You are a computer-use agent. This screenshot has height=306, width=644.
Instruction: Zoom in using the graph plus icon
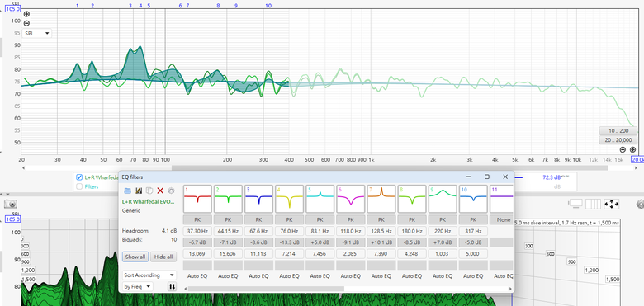pyautogui.click(x=26, y=14)
